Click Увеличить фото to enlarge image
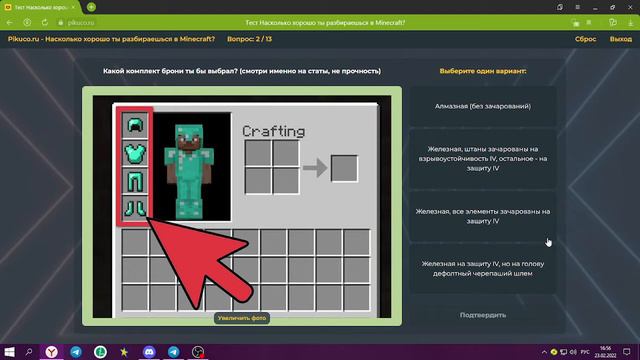 [242, 318]
